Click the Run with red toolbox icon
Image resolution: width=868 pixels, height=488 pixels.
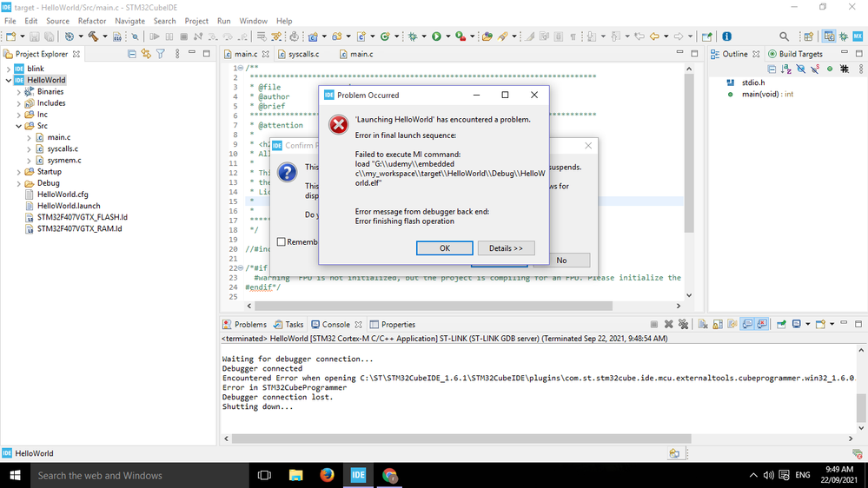[460, 36]
